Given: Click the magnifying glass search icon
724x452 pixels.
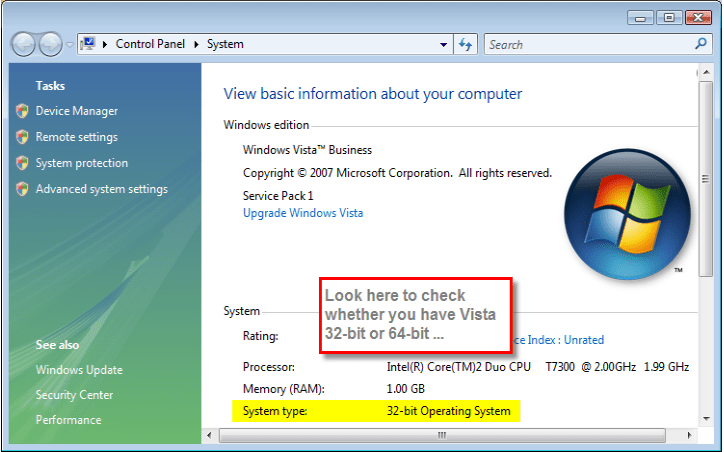Looking at the screenshot, I should [x=701, y=44].
